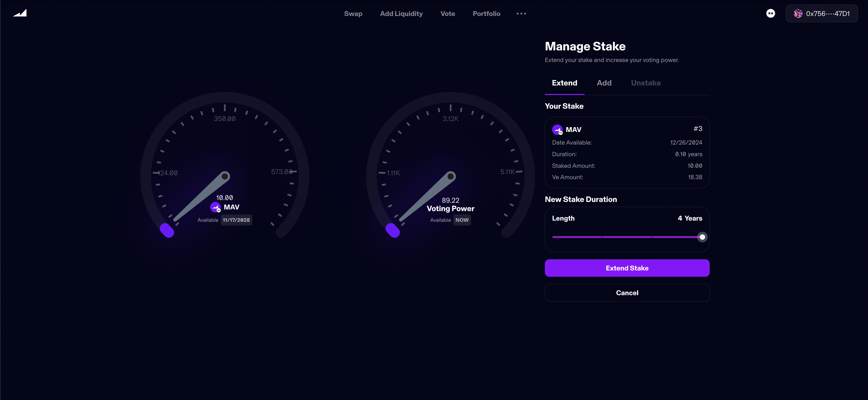Open the Swap page
The image size is (868, 400).
point(353,14)
